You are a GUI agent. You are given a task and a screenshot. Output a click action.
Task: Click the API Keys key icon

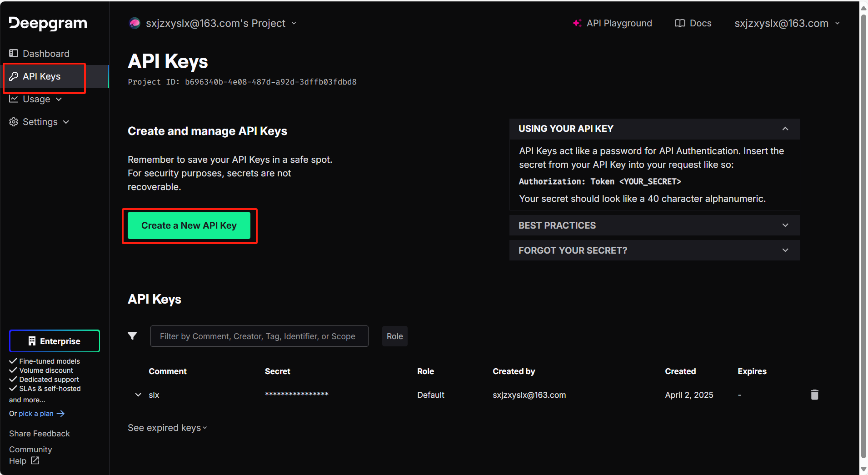pyautogui.click(x=14, y=76)
